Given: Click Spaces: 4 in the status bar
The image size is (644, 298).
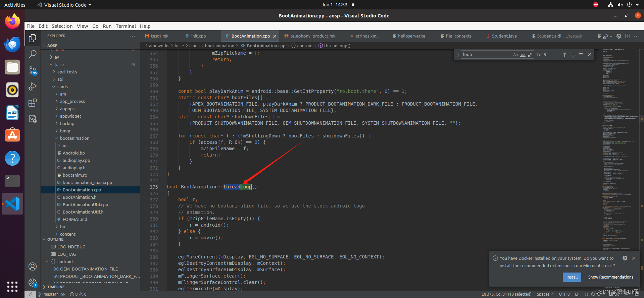Looking at the screenshot, I should (x=545, y=294).
